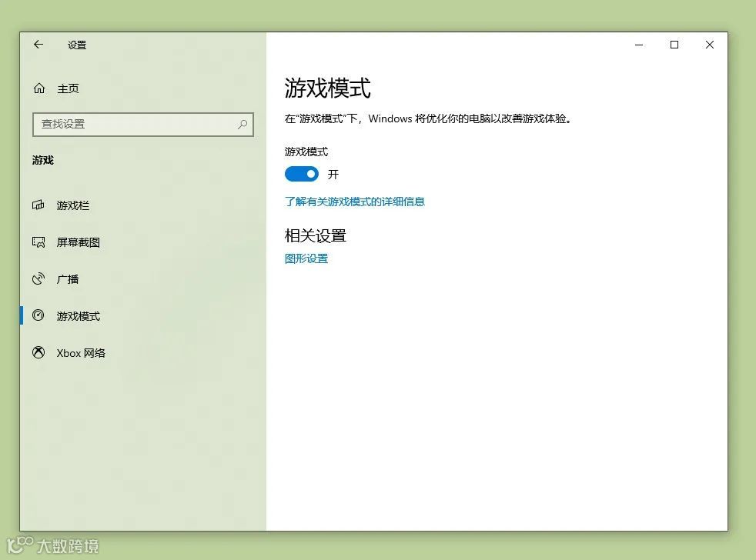Image resolution: width=756 pixels, height=560 pixels.
Task: Go back with the arrow icon
Action: tap(38, 45)
